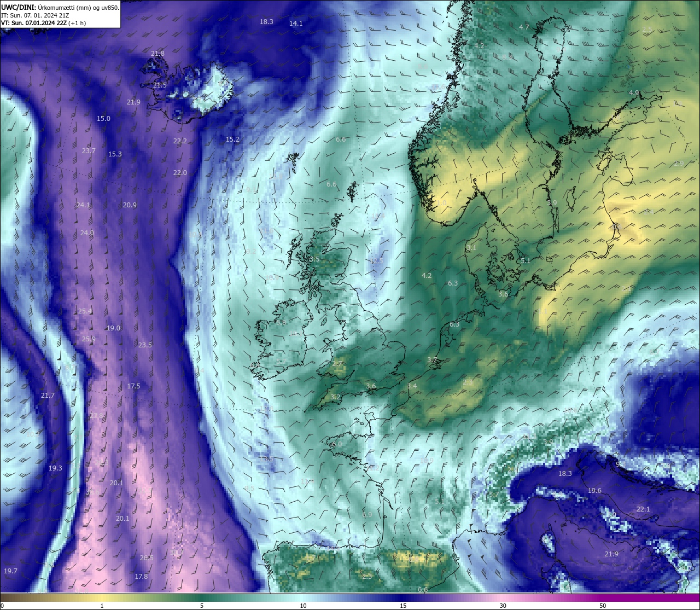Click the 22.2 value label

point(180,141)
